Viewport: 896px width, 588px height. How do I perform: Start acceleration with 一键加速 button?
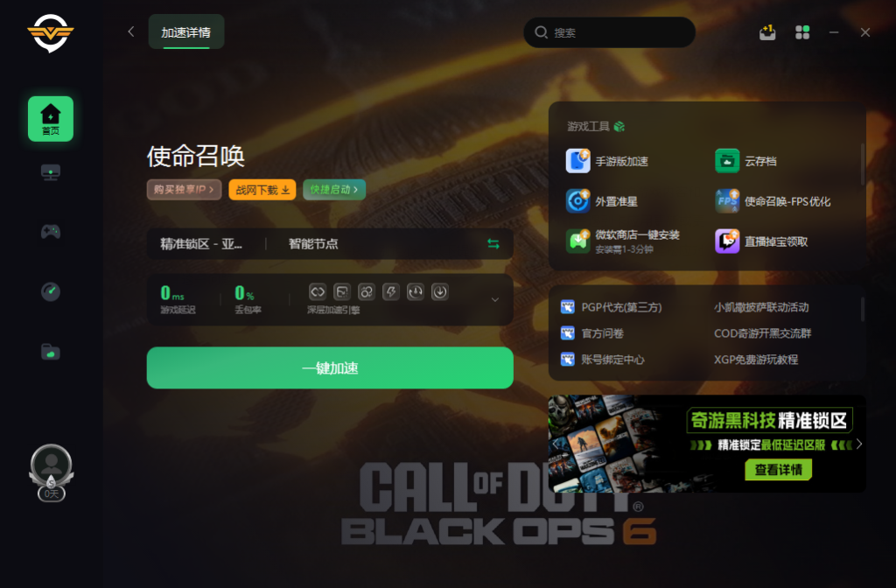point(330,368)
